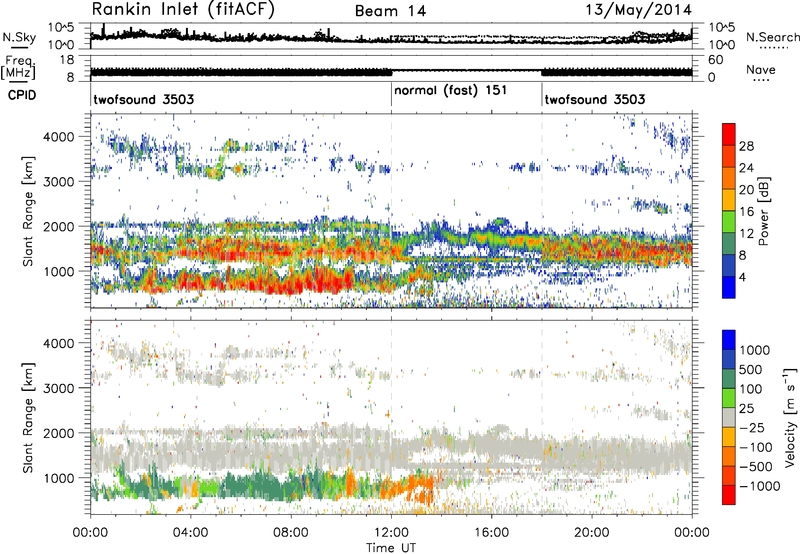Click the '-25' tick on Velocity scale
Image resolution: width=800 pixels, height=554 pixels.
[752, 427]
